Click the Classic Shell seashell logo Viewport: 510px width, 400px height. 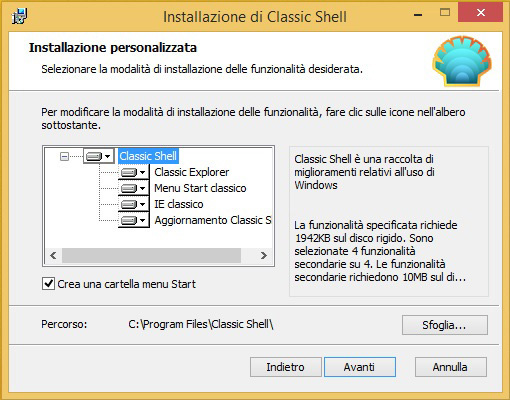(462, 61)
